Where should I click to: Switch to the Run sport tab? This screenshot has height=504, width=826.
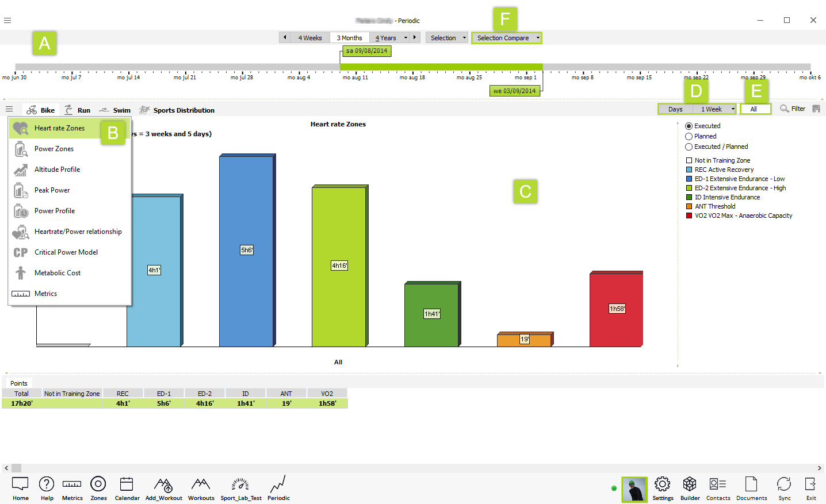point(78,110)
